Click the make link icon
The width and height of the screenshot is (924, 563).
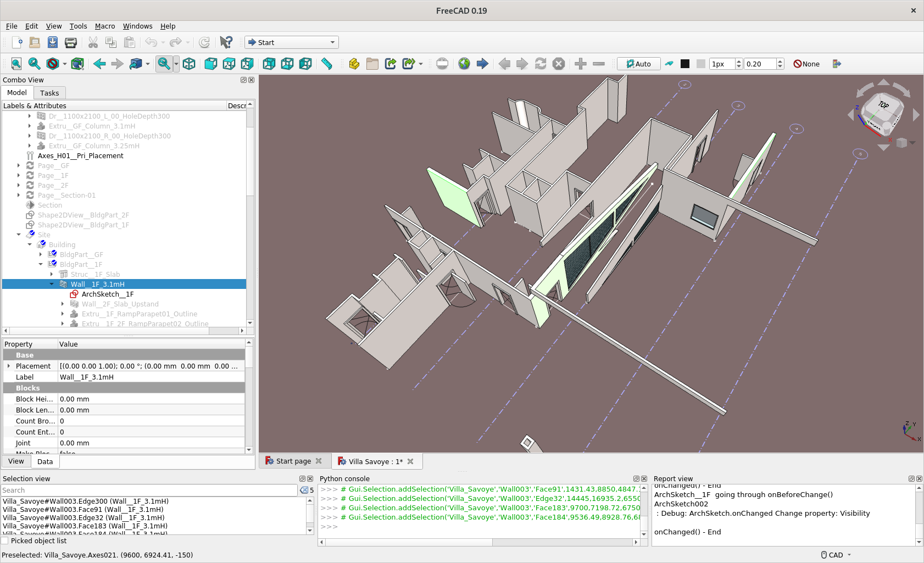tap(391, 64)
